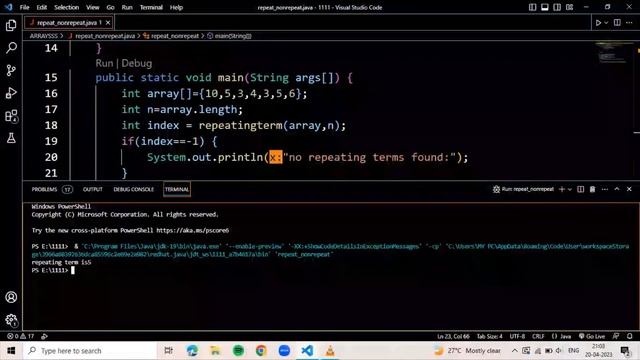Click the errors and warnings status item
Screen dimensions: 640x360
[20, 336]
